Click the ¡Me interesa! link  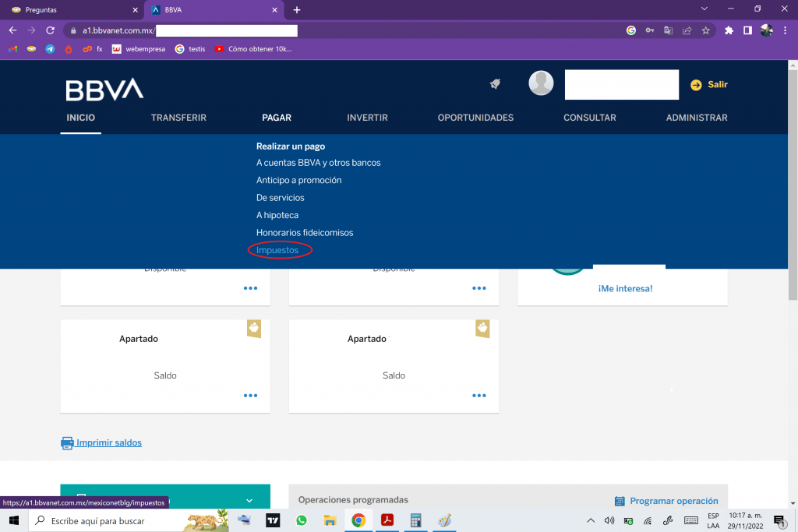point(625,288)
